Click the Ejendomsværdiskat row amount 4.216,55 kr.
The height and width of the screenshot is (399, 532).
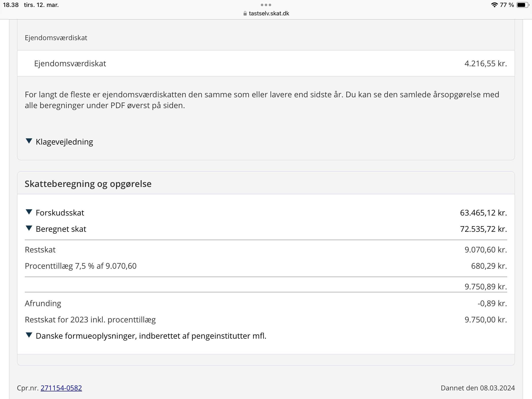pyautogui.click(x=485, y=64)
